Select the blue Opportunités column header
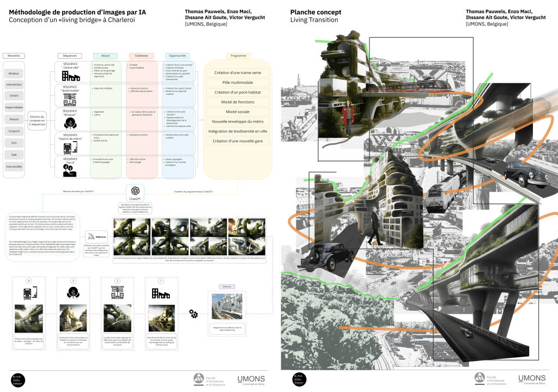Screen dimensions: 558x392 [x=177, y=56]
